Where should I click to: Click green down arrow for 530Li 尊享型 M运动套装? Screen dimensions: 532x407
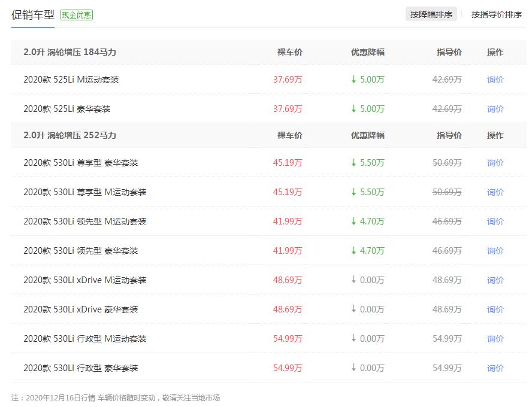coord(353,192)
